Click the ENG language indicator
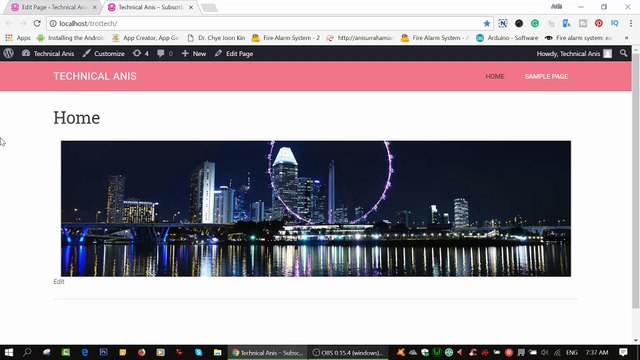 click(571, 352)
